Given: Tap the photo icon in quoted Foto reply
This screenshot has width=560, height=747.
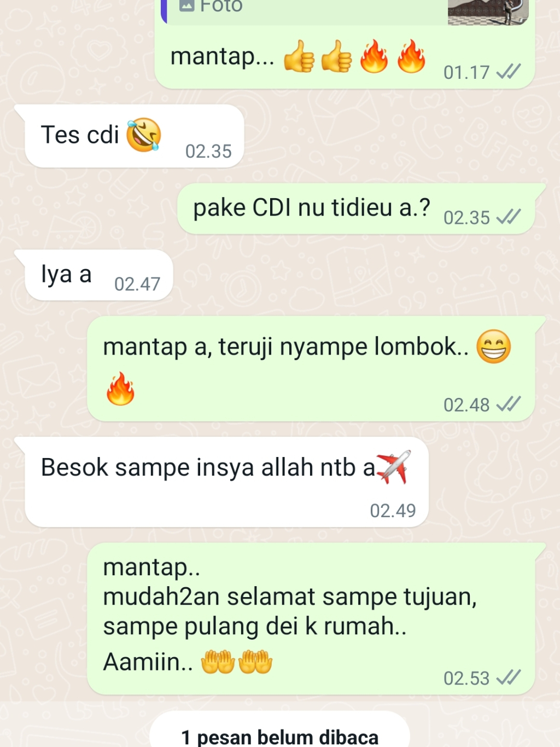Looking at the screenshot, I should click(x=187, y=5).
